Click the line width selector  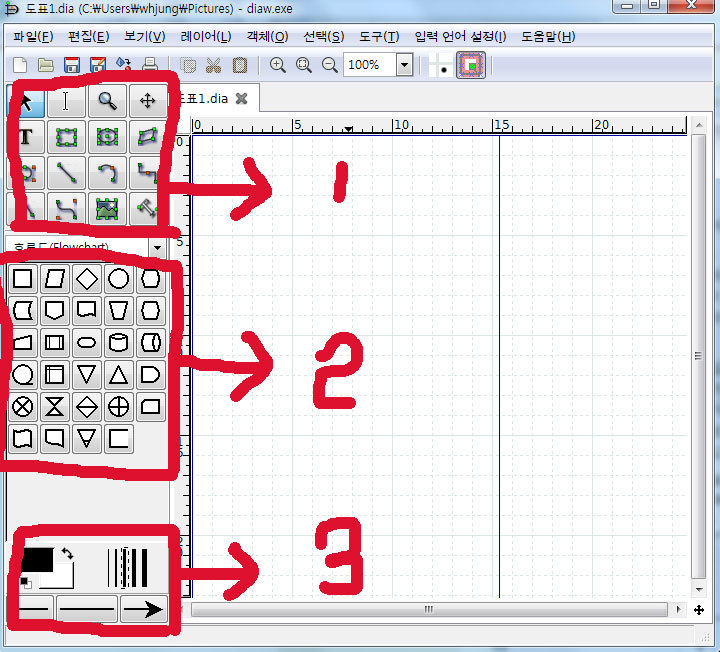128,568
